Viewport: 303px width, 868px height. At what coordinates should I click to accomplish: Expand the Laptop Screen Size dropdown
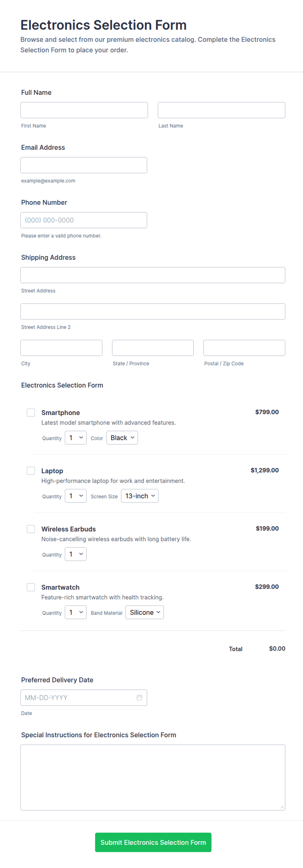(x=140, y=496)
